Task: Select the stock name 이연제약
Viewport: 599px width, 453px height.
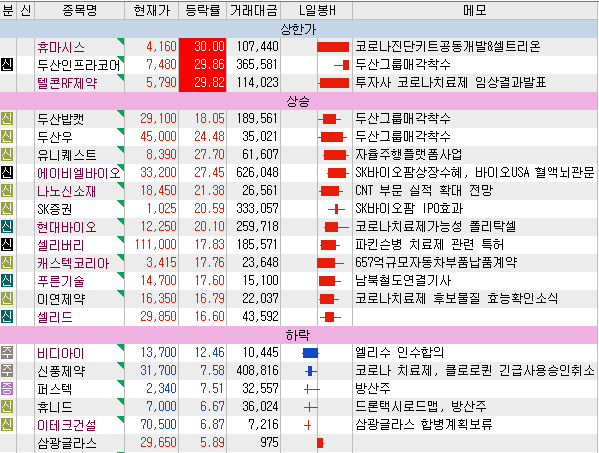Action: (61, 299)
